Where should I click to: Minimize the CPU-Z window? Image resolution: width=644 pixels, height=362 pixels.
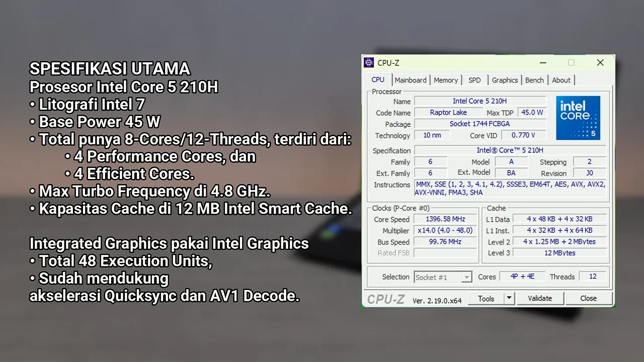[543, 63]
